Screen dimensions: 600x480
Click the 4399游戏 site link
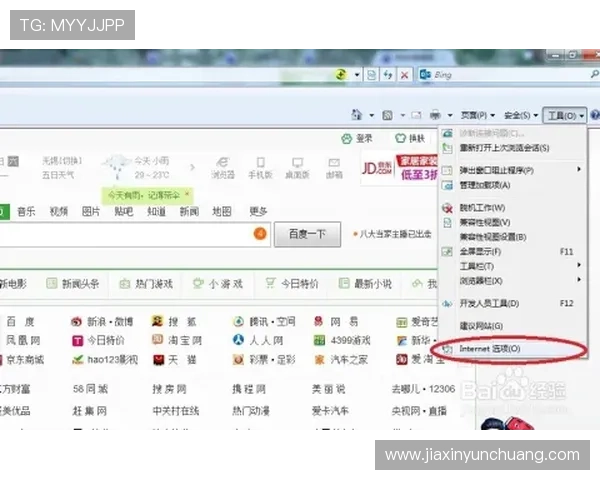click(342, 340)
